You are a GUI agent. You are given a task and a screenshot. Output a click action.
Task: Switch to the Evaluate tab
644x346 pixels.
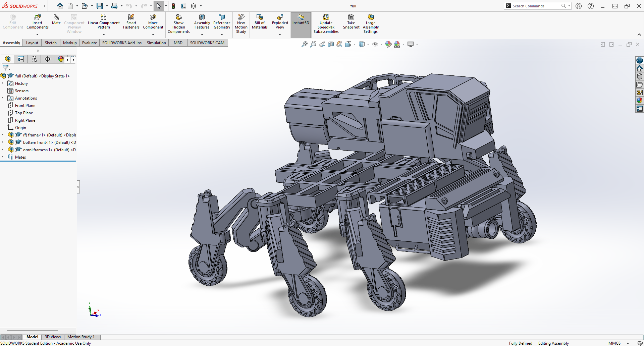click(x=90, y=43)
